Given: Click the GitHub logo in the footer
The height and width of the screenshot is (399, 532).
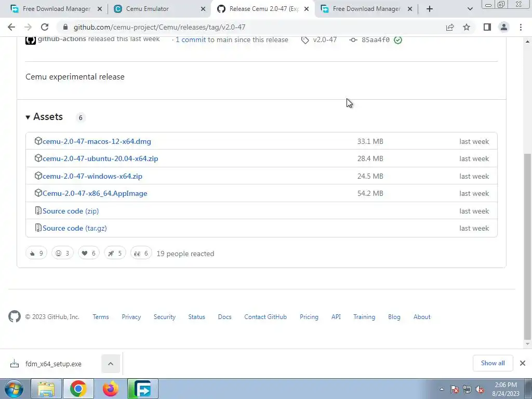Looking at the screenshot, I should (14, 316).
